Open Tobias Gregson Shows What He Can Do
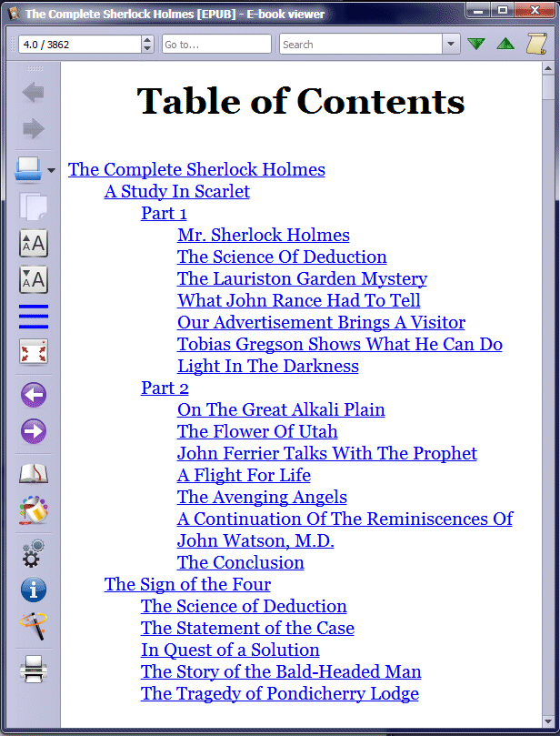 (340, 345)
